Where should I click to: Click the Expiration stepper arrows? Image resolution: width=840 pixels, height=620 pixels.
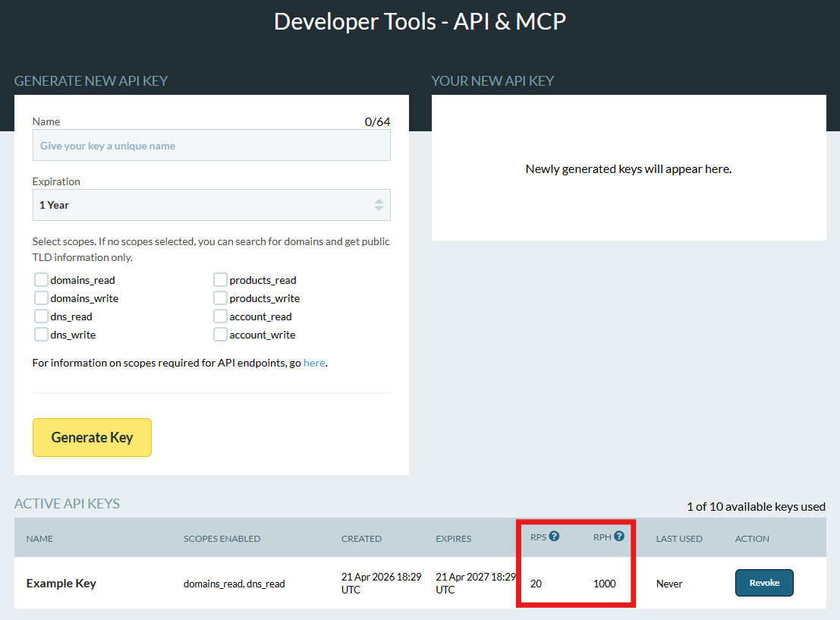point(378,205)
